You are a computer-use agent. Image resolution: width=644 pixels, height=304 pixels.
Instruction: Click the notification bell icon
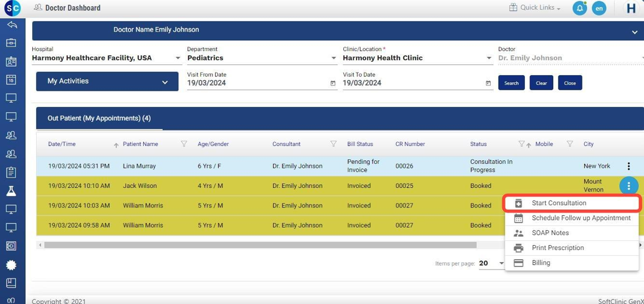coord(580,8)
